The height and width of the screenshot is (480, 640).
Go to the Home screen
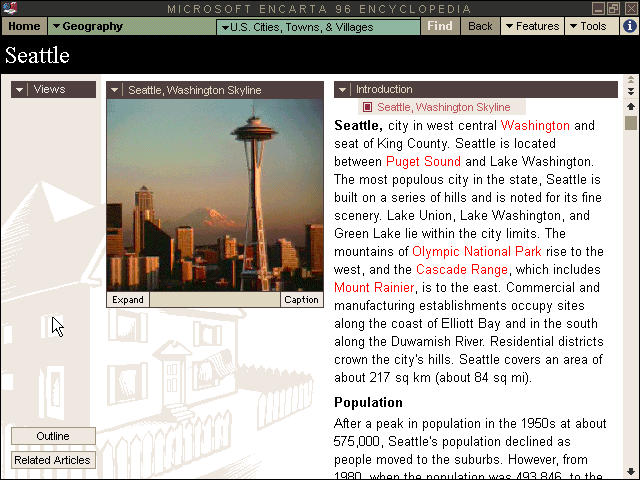tap(24, 26)
